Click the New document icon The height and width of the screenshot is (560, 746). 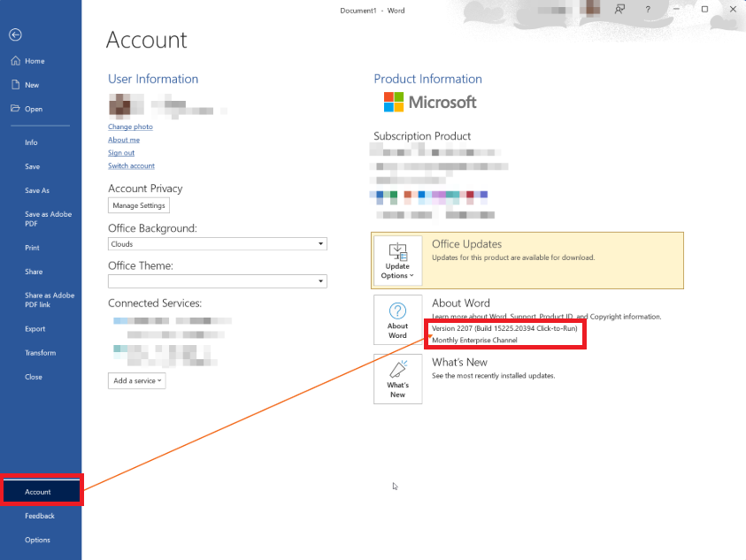(16, 84)
